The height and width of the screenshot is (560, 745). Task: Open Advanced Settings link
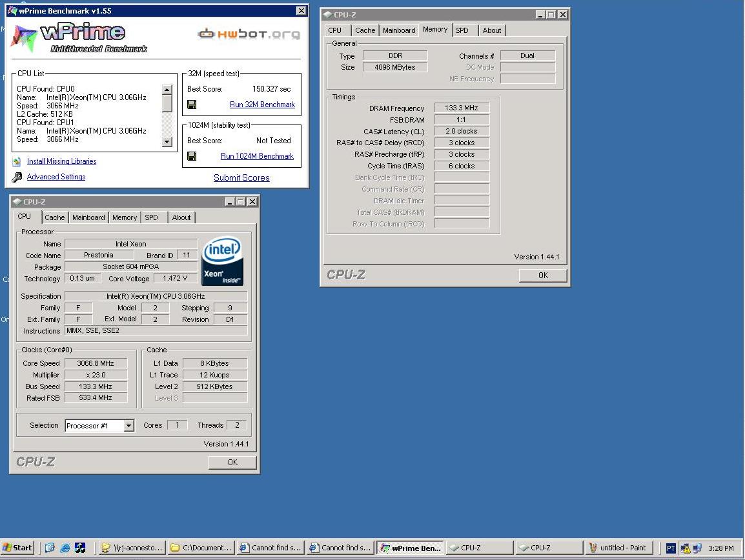pyautogui.click(x=56, y=177)
